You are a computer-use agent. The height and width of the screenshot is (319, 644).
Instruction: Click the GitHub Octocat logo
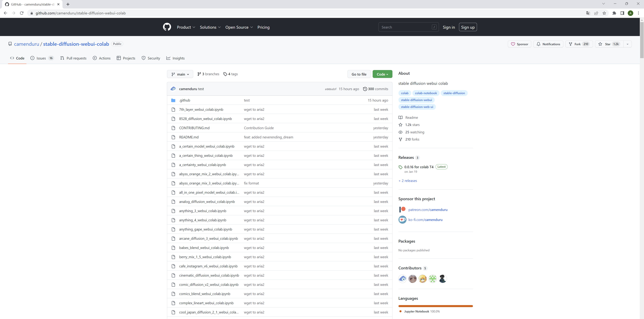[x=167, y=27]
